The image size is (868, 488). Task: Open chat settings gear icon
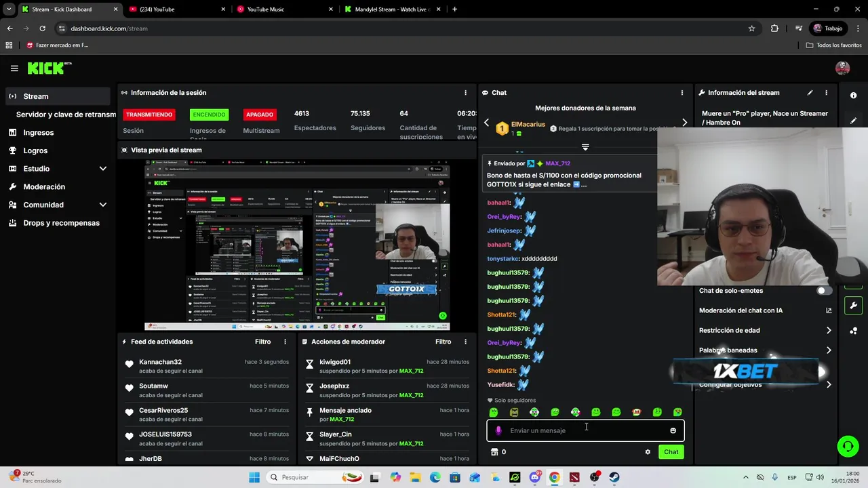(x=648, y=452)
